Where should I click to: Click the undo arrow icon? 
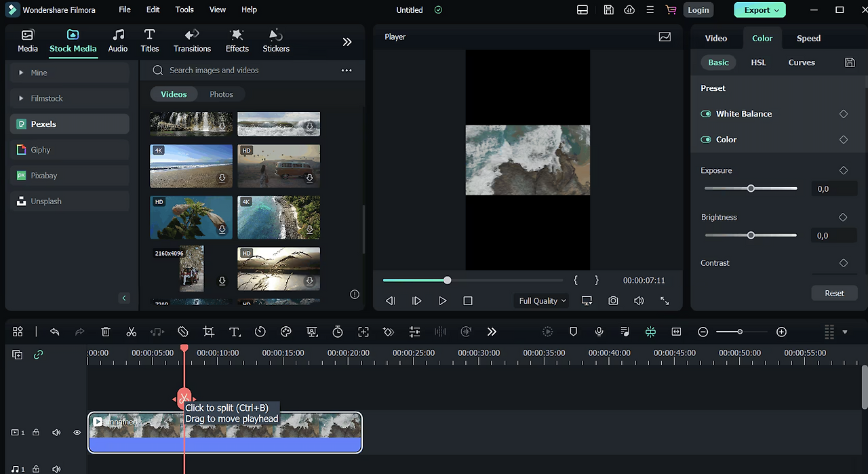55,332
